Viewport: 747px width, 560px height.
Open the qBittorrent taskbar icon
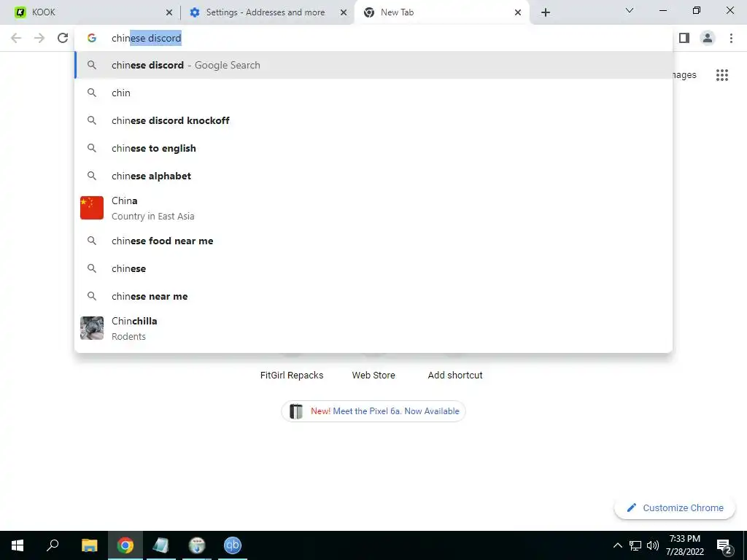[233, 545]
